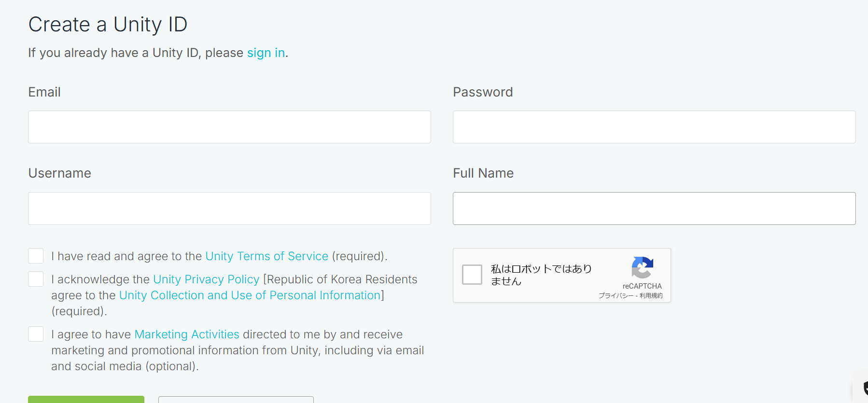This screenshot has height=403, width=868.
Task: Open reCAPTCHA 利用規約 terms link
Action: pyautogui.click(x=651, y=295)
